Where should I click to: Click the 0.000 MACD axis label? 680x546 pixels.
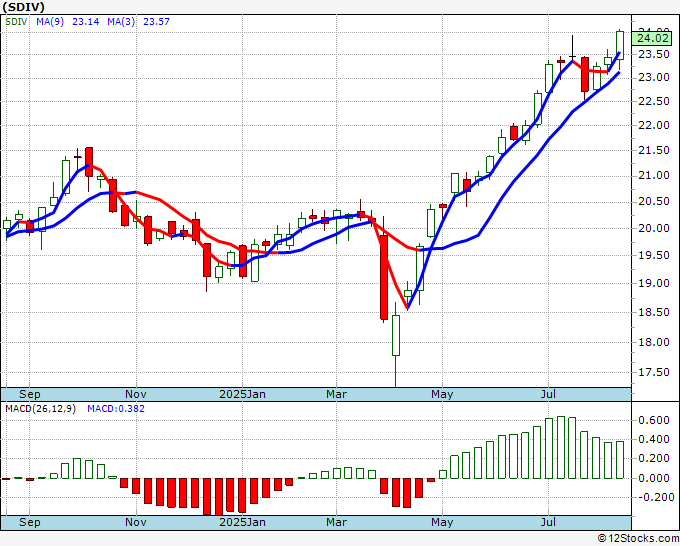[654, 478]
